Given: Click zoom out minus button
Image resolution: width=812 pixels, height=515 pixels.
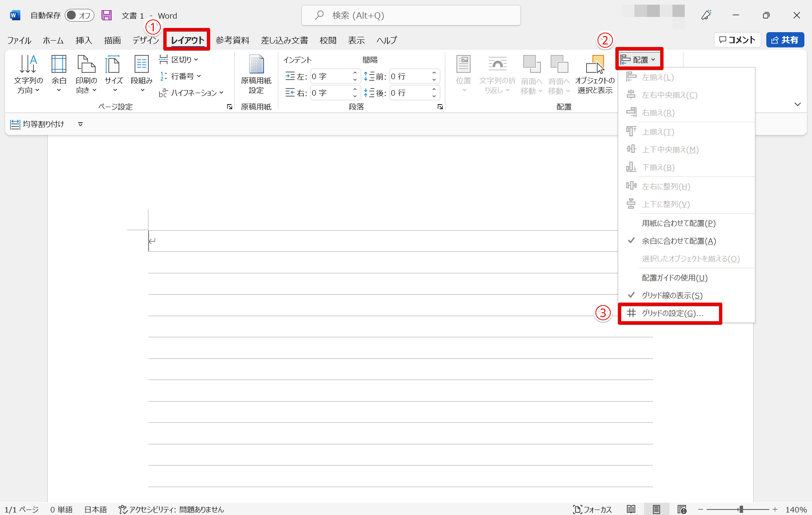Looking at the screenshot, I should (701, 509).
